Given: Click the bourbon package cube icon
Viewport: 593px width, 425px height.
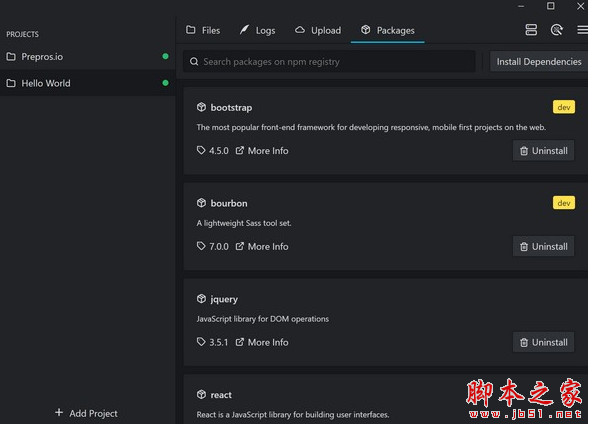Looking at the screenshot, I should (201, 203).
